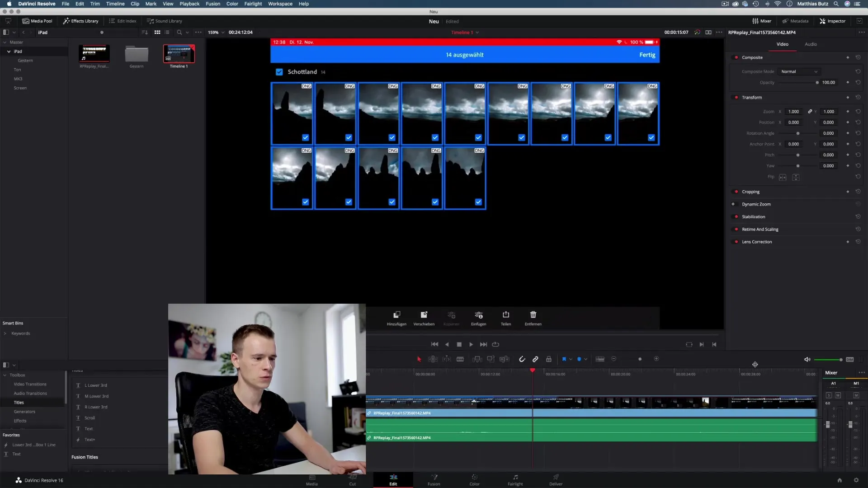Open the marker color dropdown arrow
This screenshot has height=488, width=868.
tap(586, 359)
